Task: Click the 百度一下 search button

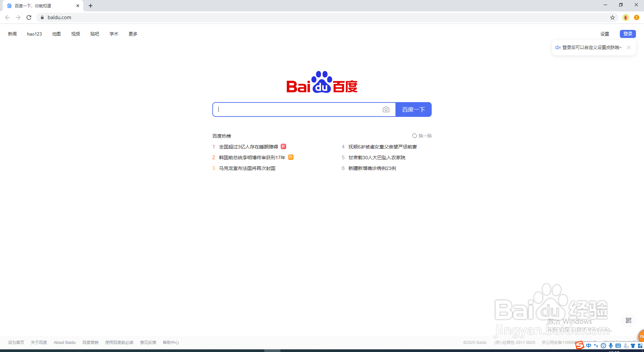Action: pyautogui.click(x=413, y=109)
